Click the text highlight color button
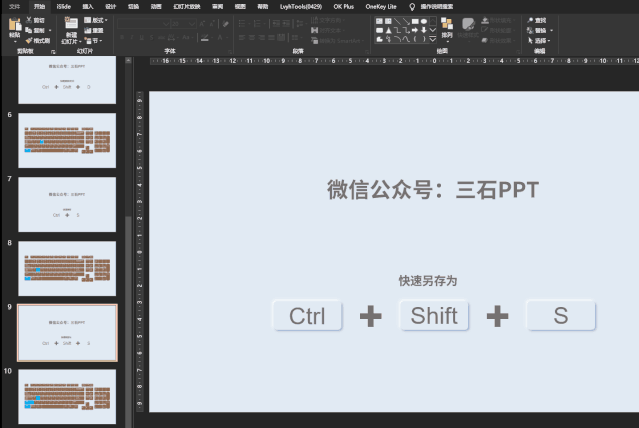This screenshot has width=639, height=428. click(205, 38)
